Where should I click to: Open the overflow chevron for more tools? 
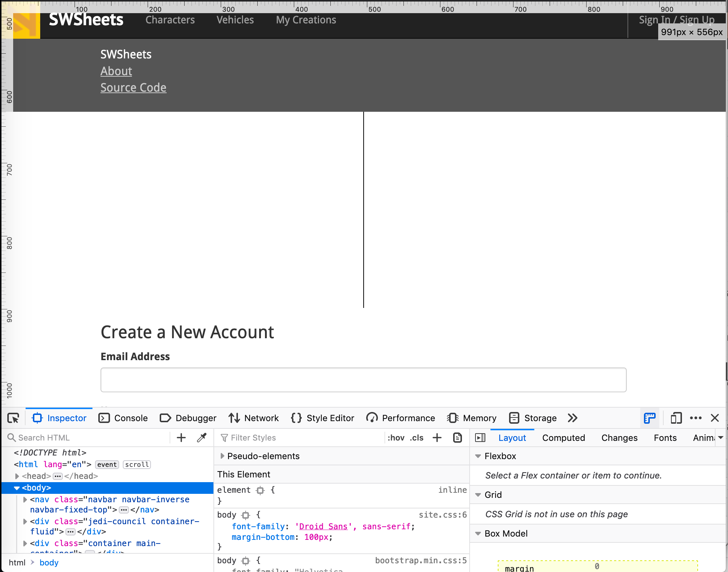click(572, 418)
